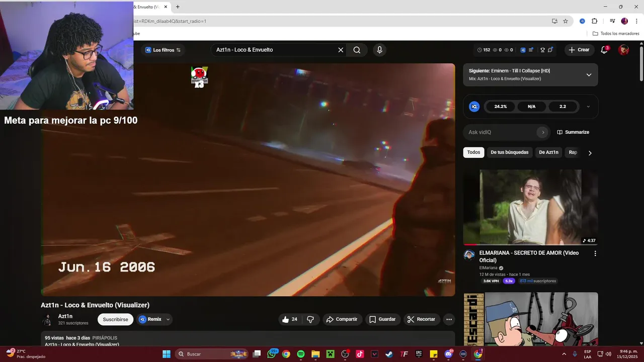Open the Azt1n channel name link
Image resolution: width=644 pixels, height=362 pixels.
point(65,316)
